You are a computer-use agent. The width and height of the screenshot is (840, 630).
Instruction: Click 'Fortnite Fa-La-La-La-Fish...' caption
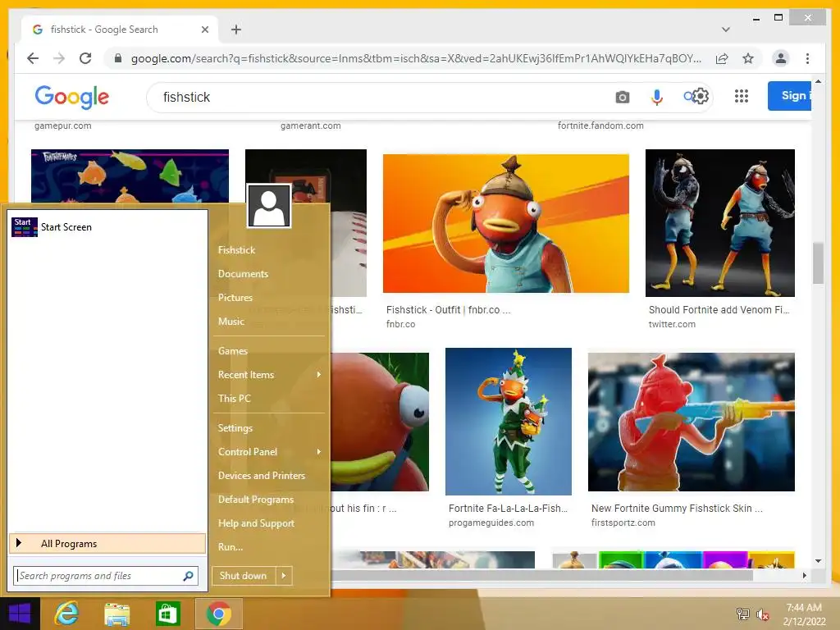tap(508, 508)
